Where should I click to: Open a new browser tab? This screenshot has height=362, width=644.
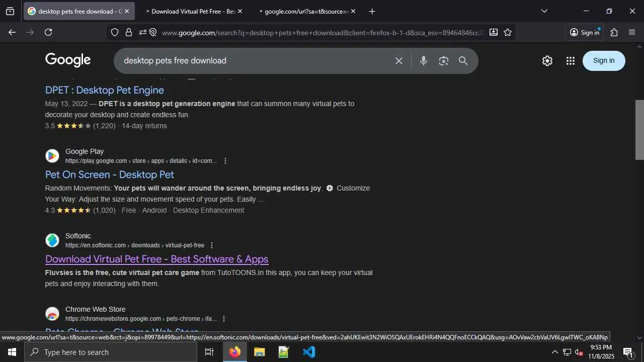pyautogui.click(x=372, y=11)
